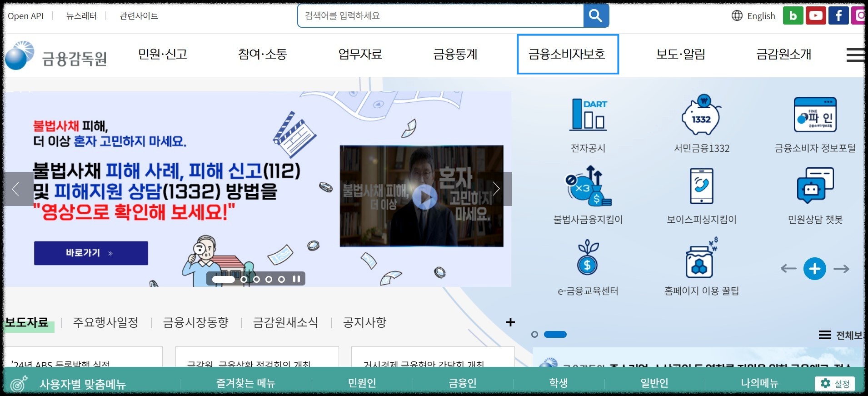The image size is (868, 396).
Task: Open the e-금융교육센터 icon
Action: tap(588, 258)
